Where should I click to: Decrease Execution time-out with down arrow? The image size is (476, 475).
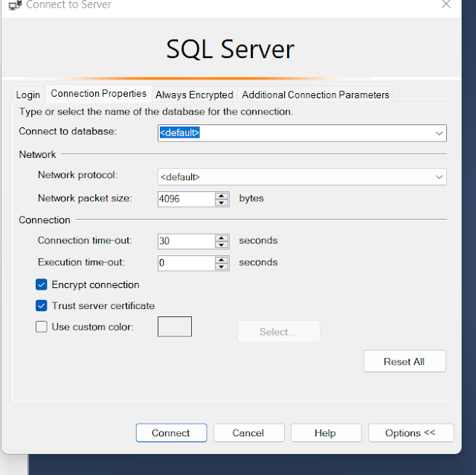[222, 267]
